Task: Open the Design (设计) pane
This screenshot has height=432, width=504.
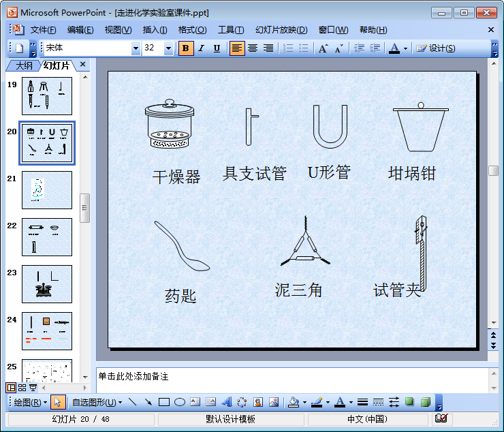Action: pos(436,48)
